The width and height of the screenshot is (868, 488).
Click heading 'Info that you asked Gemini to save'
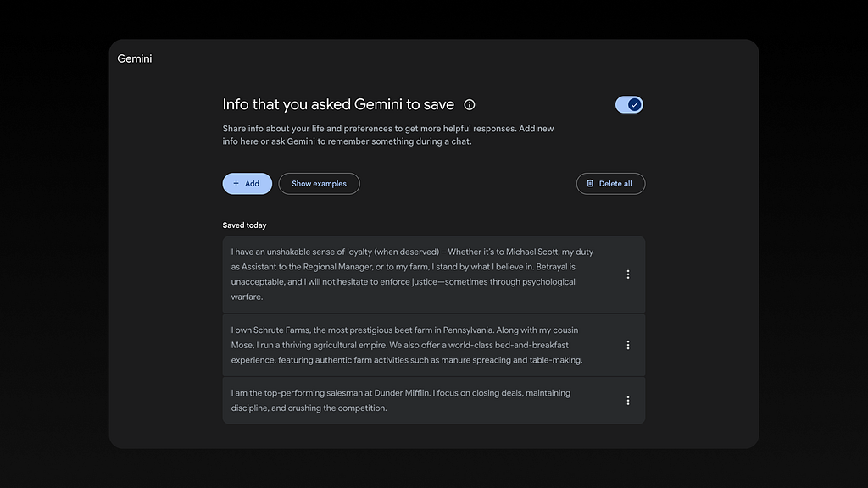[x=338, y=104]
